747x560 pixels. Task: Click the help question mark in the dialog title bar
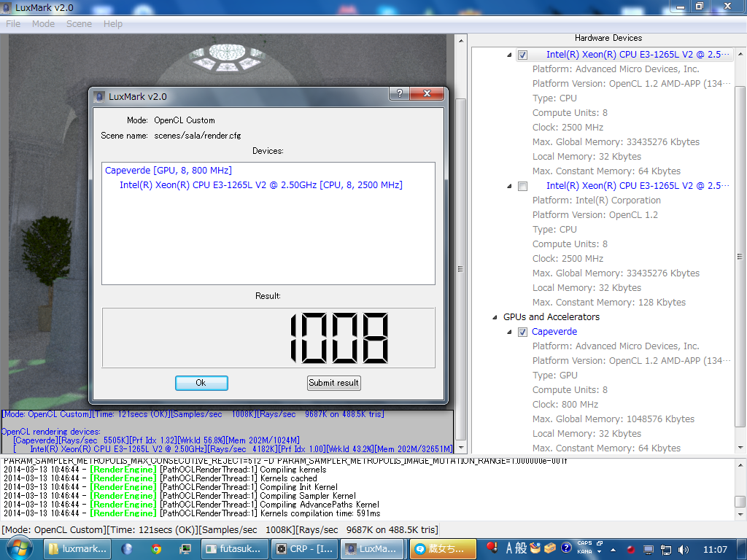[398, 95]
